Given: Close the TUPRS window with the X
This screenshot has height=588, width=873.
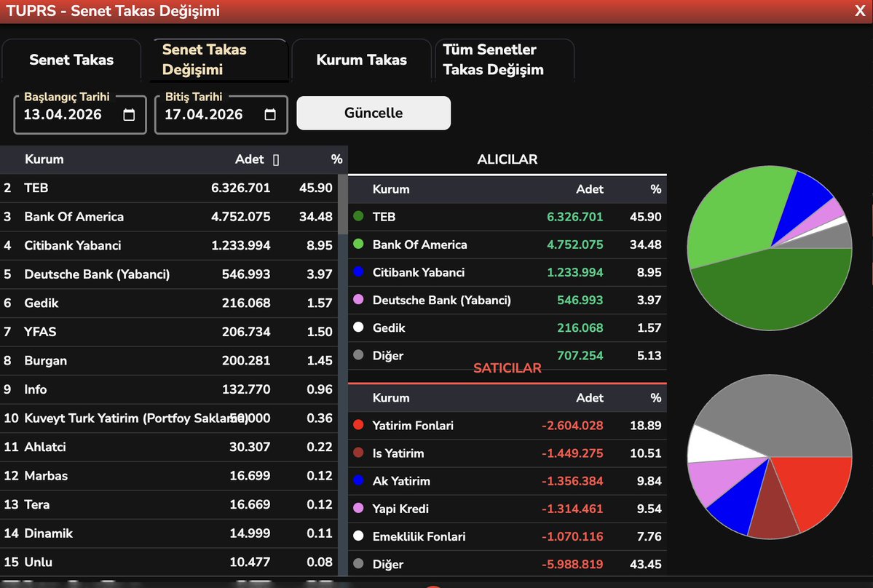Looking at the screenshot, I should [860, 11].
